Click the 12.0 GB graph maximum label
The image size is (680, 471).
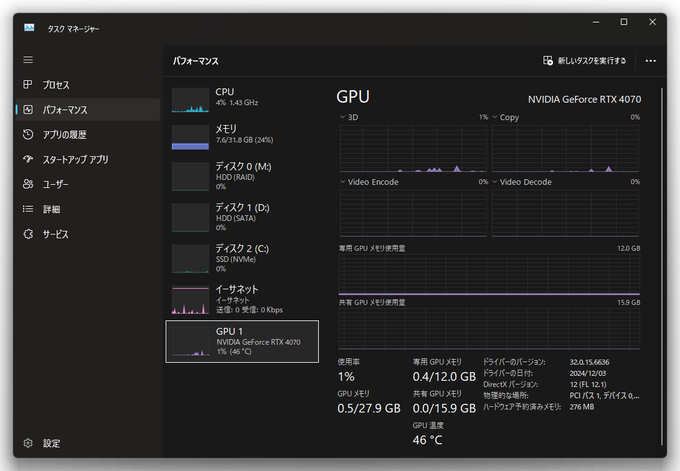tap(628, 248)
